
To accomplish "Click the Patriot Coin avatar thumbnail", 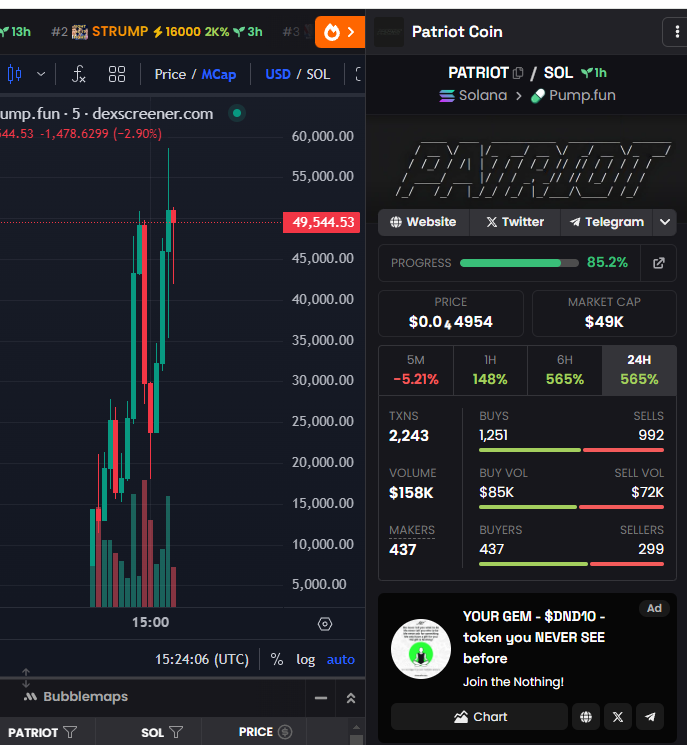I will click(389, 32).
